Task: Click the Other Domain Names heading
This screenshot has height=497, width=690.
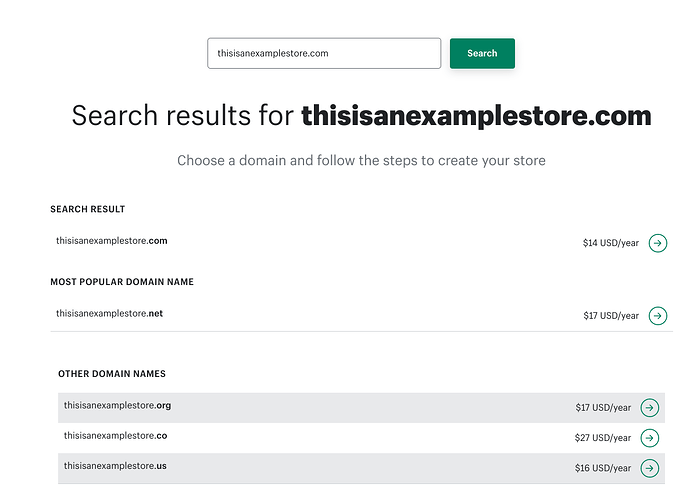Action: click(112, 374)
